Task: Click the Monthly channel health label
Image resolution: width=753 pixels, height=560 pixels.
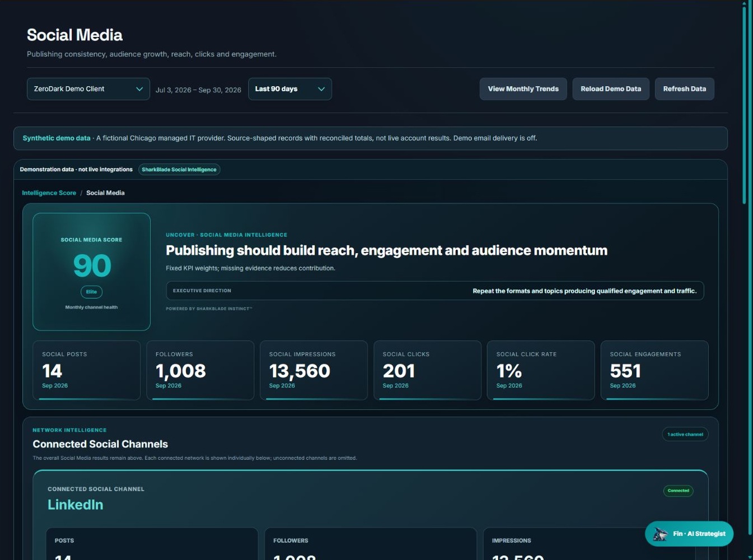Action: pos(91,307)
